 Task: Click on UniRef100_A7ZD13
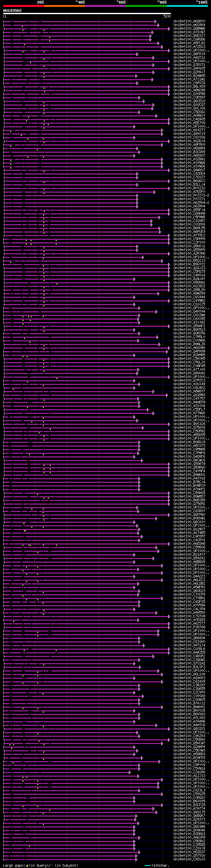tap(190, 47)
